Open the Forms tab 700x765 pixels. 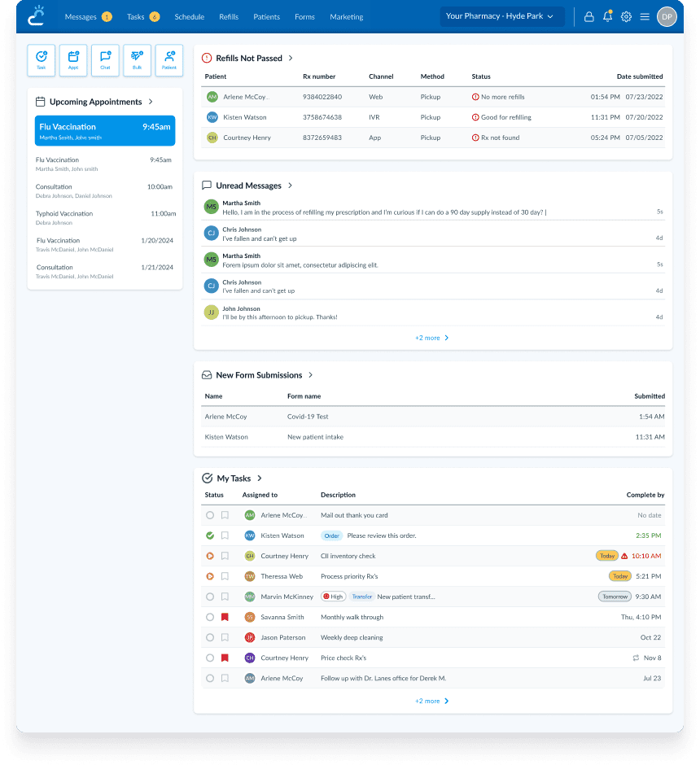pos(304,16)
